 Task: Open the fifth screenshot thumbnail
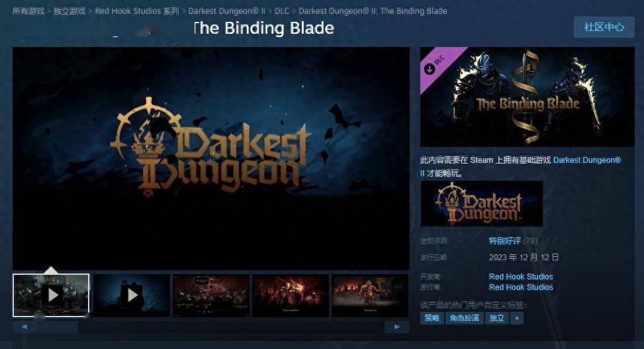point(370,295)
